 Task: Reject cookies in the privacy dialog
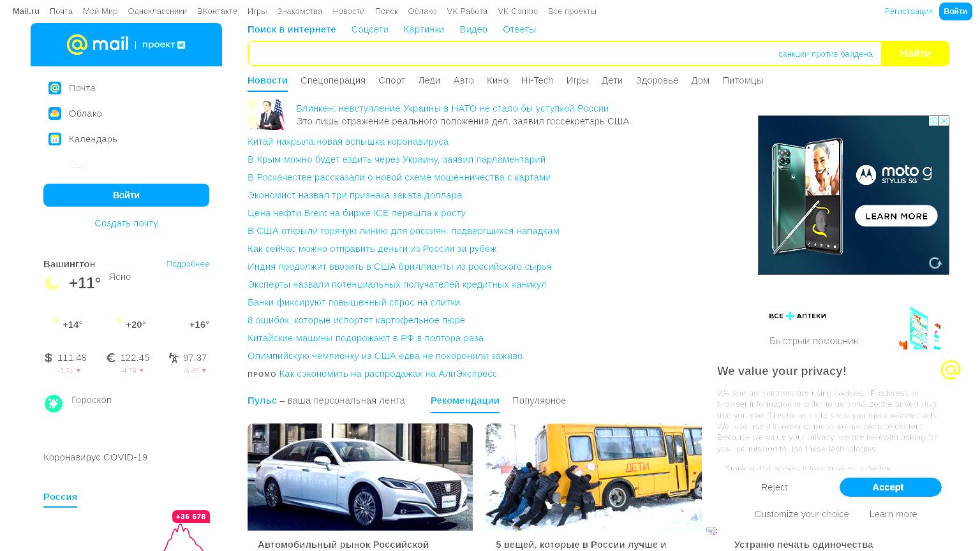pos(774,487)
